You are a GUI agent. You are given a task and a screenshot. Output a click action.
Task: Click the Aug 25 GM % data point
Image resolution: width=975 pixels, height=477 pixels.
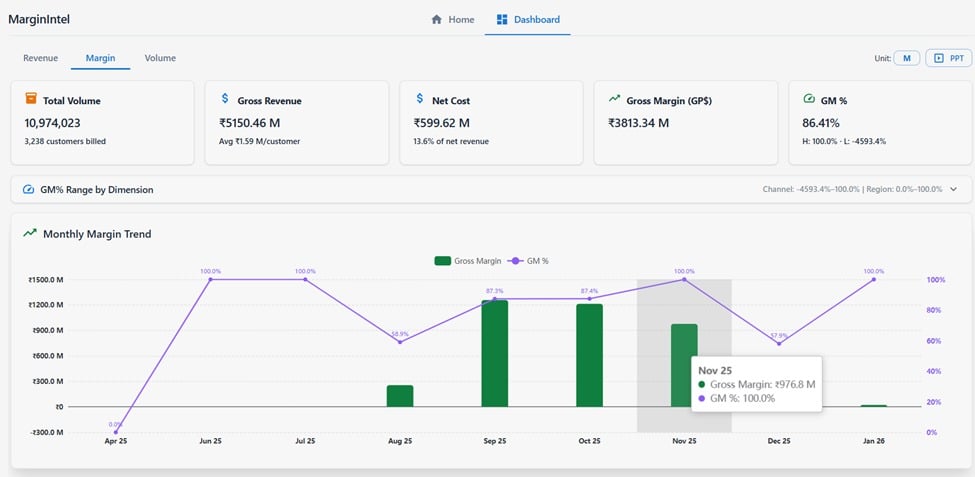tap(400, 342)
